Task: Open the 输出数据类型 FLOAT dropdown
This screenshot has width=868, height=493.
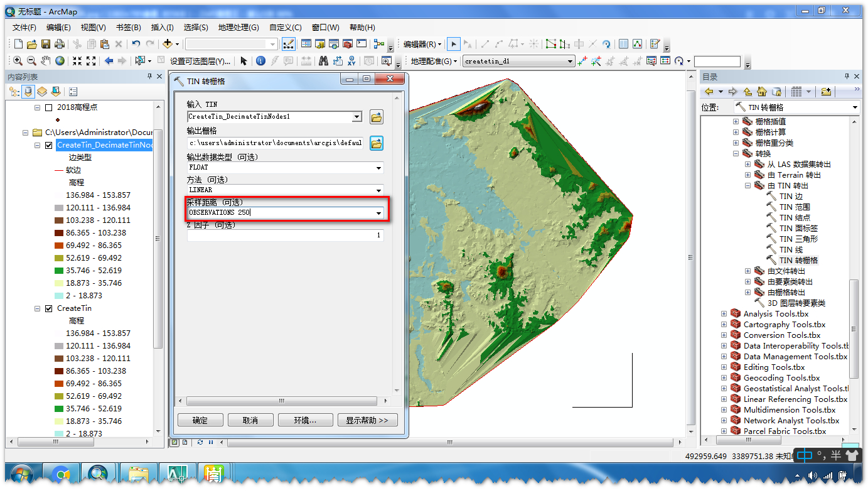Action: [380, 167]
